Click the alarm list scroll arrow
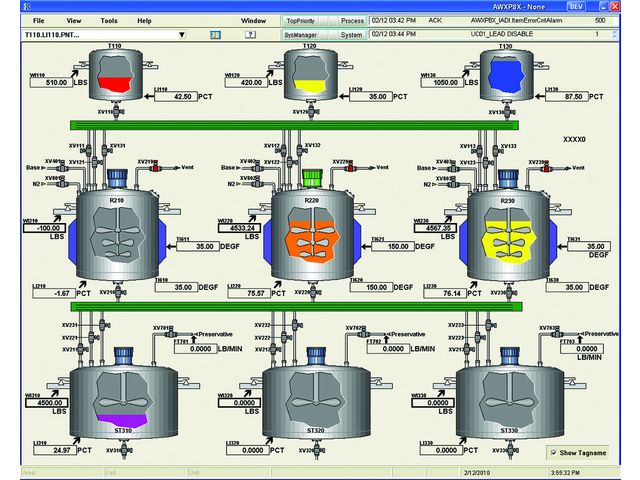640x480 pixels. [x=615, y=35]
